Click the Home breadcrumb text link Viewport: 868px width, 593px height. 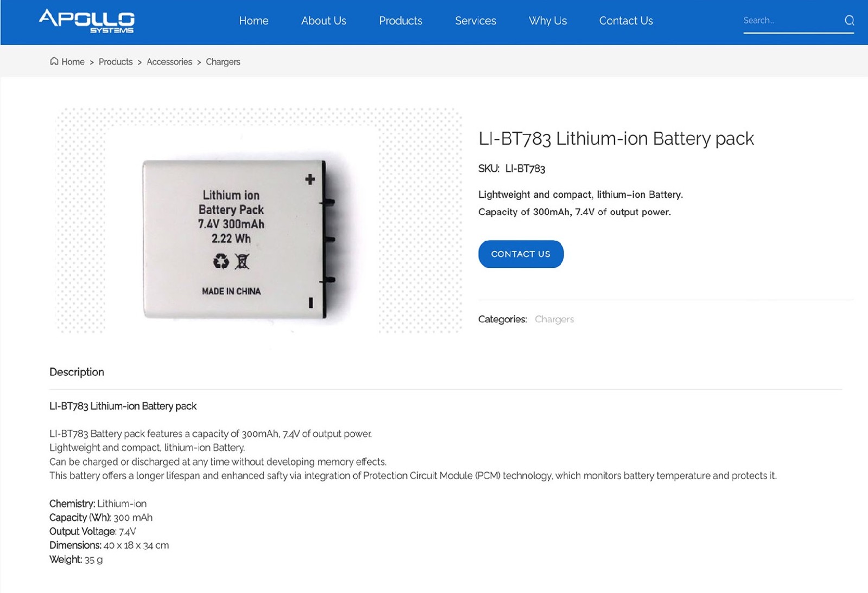point(73,62)
